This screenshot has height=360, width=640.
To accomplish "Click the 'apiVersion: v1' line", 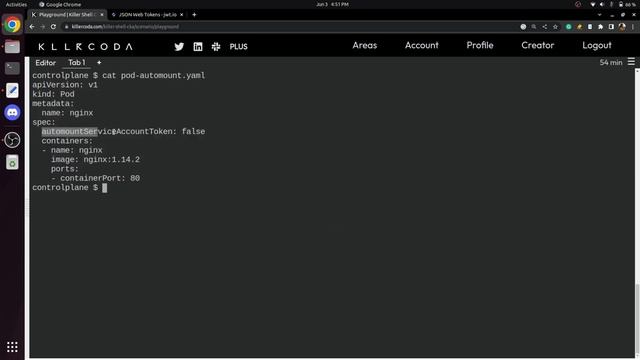I will click(x=65, y=85).
